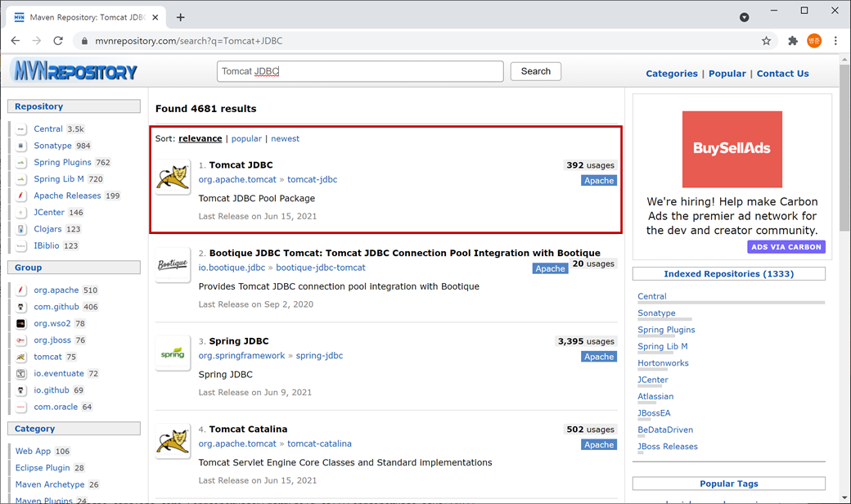
Task: Click the Bootique logo icon
Action: click(x=173, y=265)
